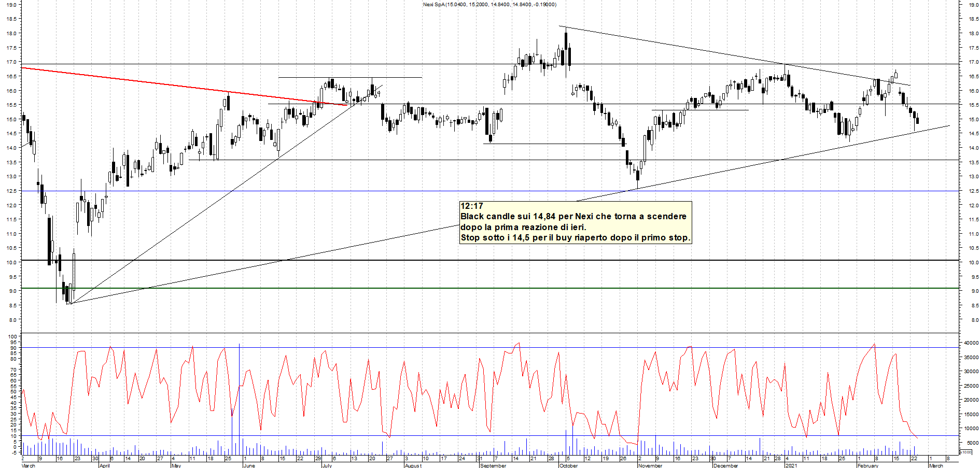Click the February label on the date axis
The image size is (980, 468).
click(868, 465)
